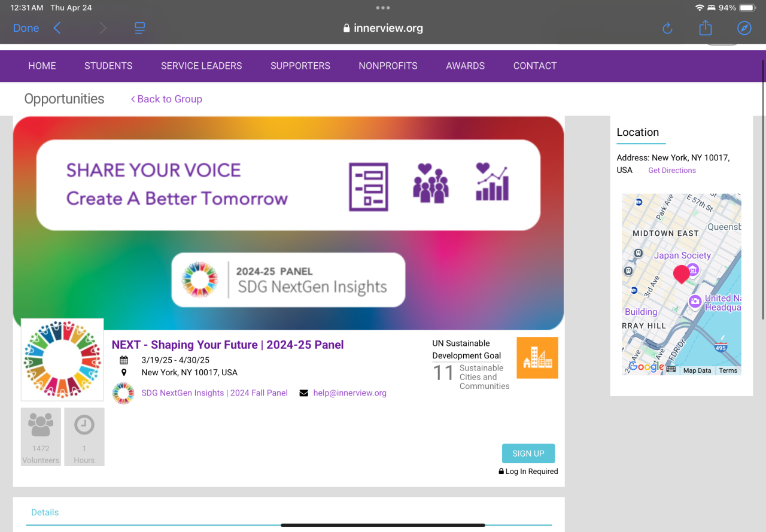Click the 2024-25 PANEL SDG NextGen Insights badge
766x532 pixels.
[288, 280]
